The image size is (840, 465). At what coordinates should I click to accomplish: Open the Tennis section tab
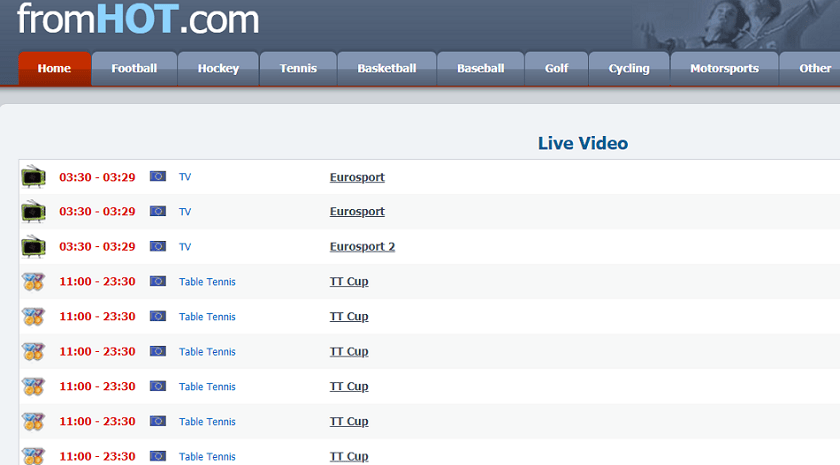[x=298, y=69]
